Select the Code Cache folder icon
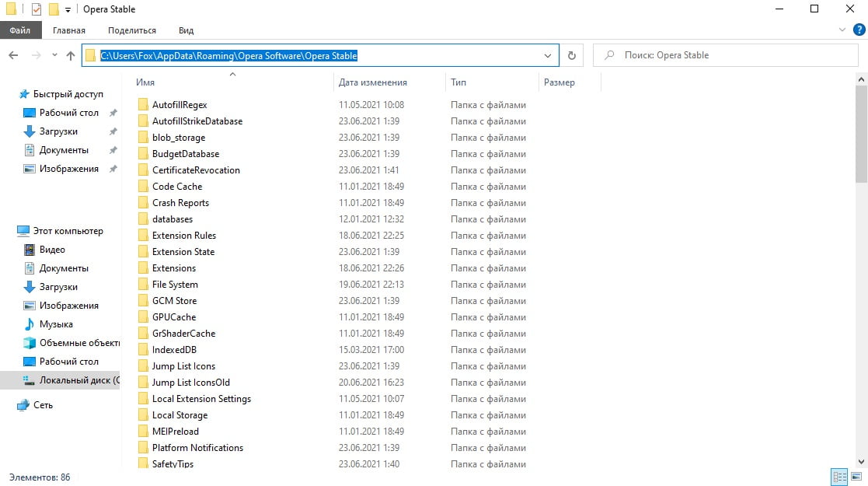The height and width of the screenshot is (486, 868). pyautogui.click(x=143, y=186)
